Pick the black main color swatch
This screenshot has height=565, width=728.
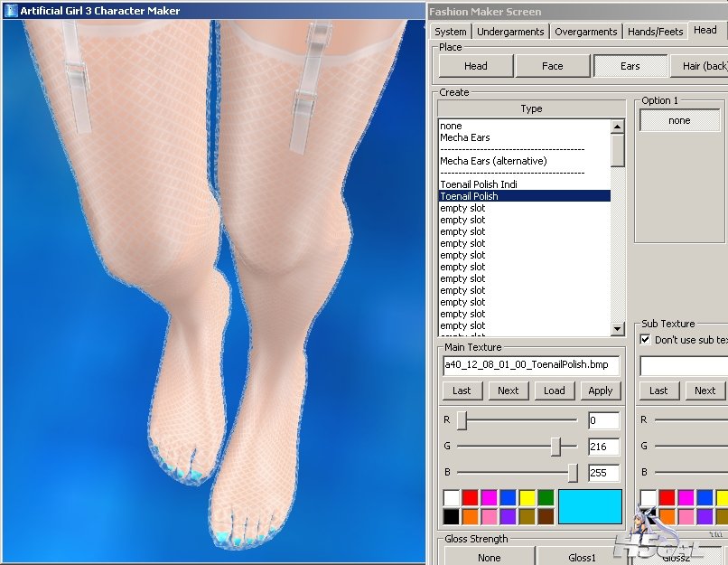[x=452, y=517]
